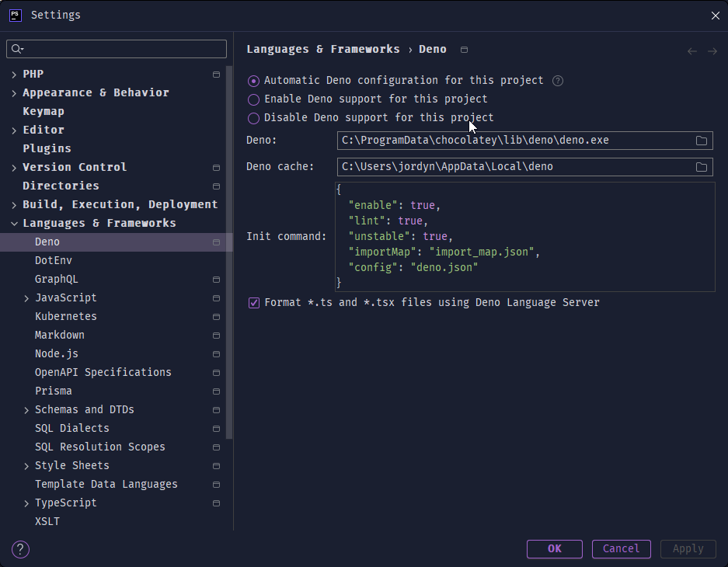
Task: Expand the TypeScript subsection
Action: coord(26,503)
